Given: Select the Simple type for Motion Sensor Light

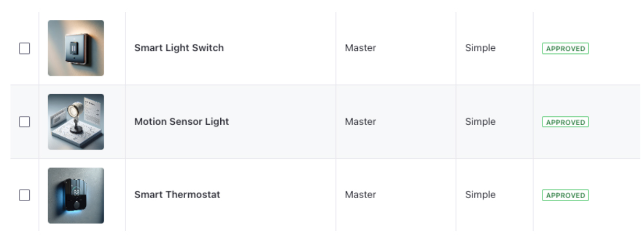Looking at the screenshot, I should [x=480, y=122].
